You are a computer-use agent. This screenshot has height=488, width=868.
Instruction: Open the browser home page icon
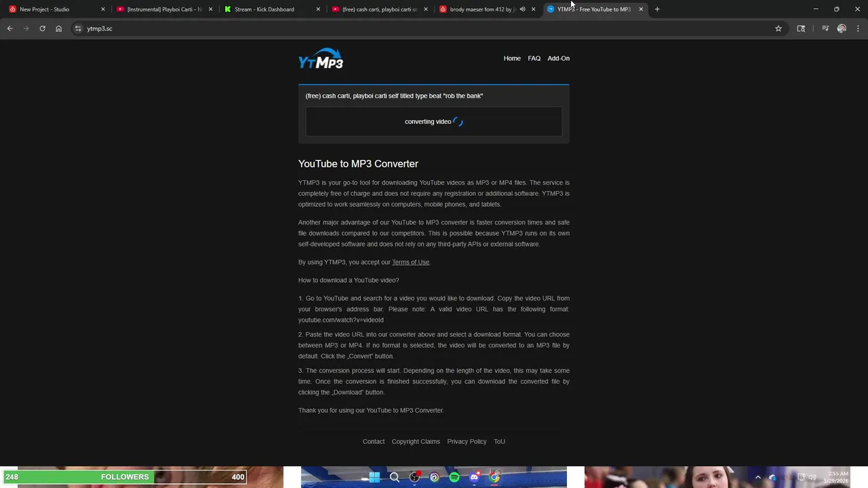pyautogui.click(x=58, y=28)
